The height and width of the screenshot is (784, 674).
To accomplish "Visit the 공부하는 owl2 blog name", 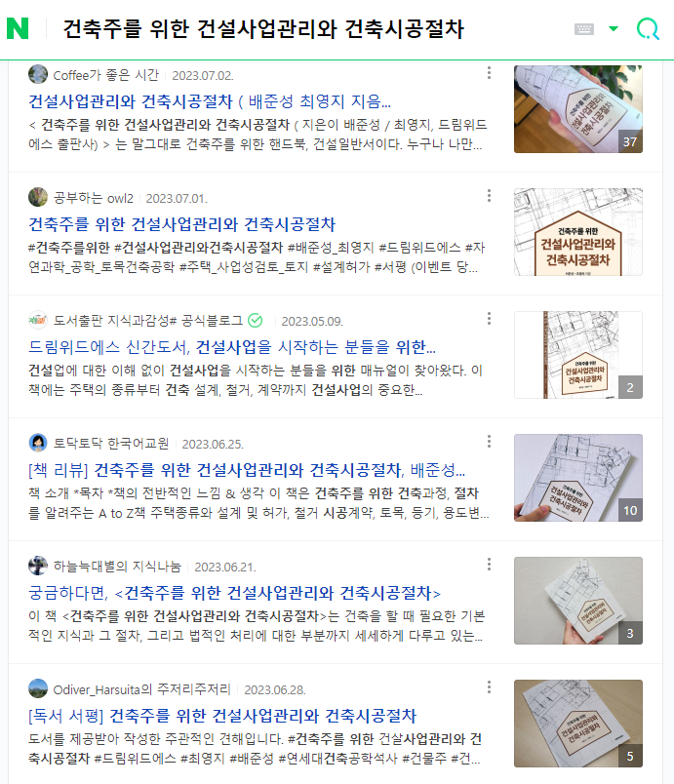I will [94, 199].
